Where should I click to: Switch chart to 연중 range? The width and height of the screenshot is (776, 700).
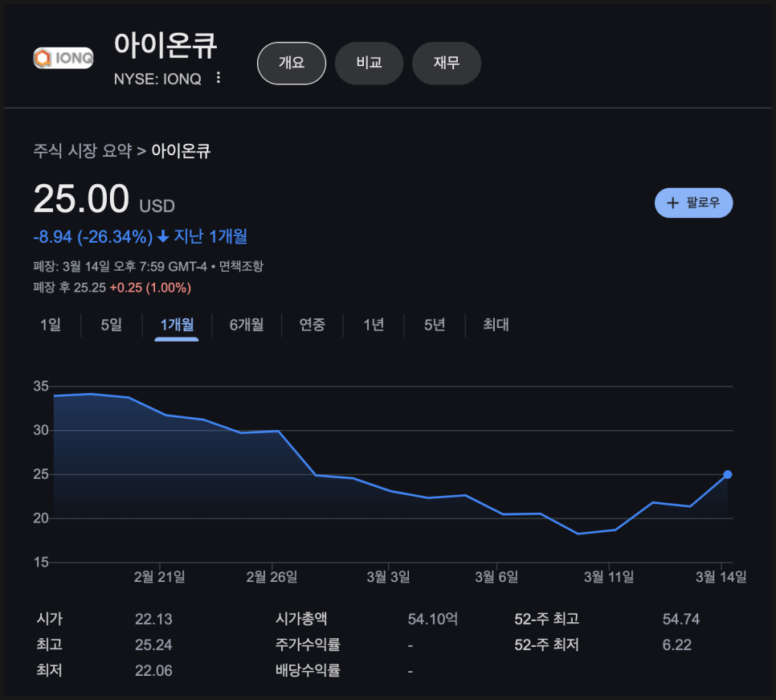312,325
